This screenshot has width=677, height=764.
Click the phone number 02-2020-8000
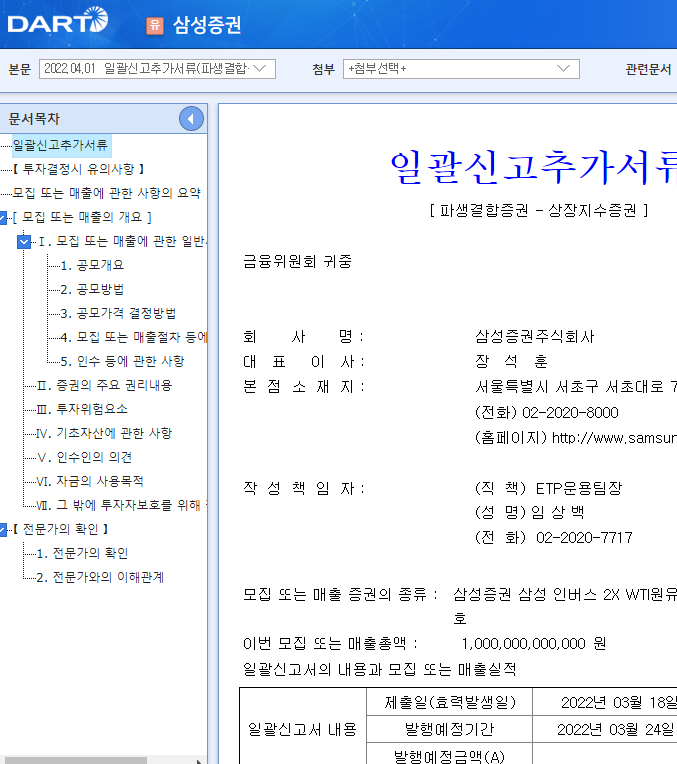tap(570, 413)
